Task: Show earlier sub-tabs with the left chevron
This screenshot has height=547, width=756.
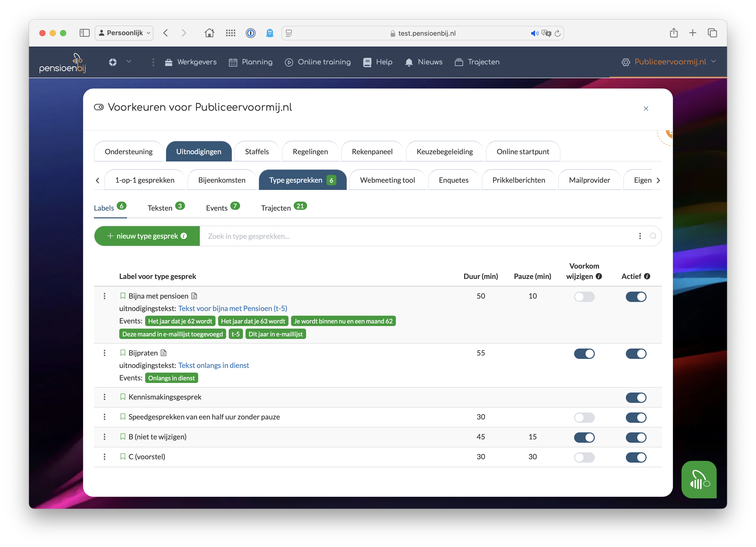Action: [97, 180]
